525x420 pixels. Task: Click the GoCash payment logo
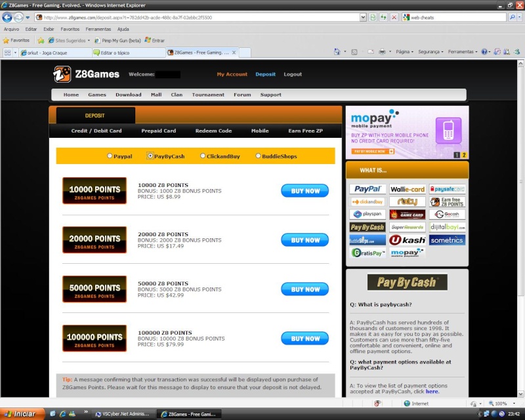pyautogui.click(x=448, y=214)
